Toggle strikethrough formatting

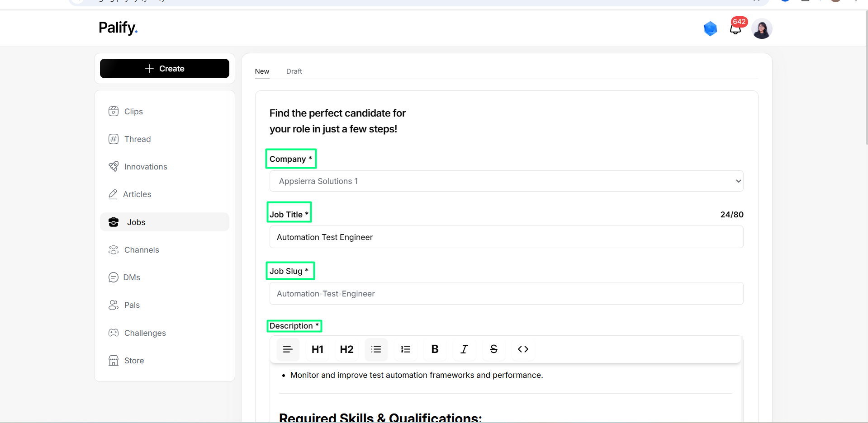493,349
